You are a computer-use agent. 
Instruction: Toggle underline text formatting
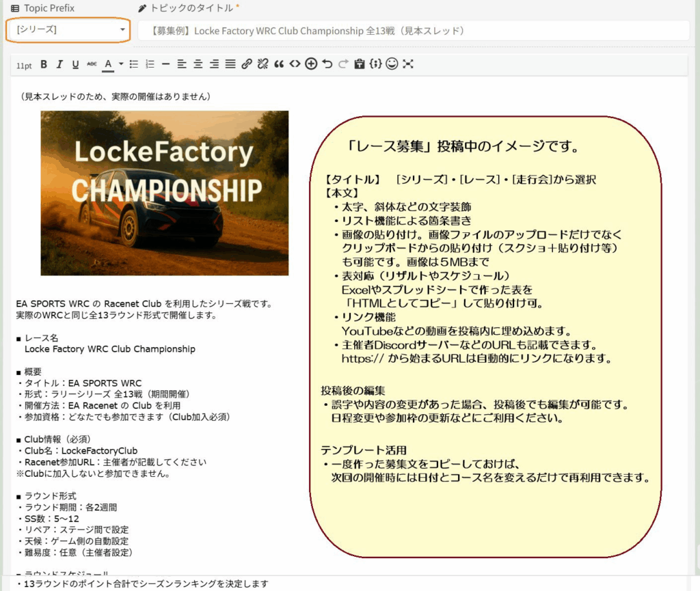click(75, 64)
